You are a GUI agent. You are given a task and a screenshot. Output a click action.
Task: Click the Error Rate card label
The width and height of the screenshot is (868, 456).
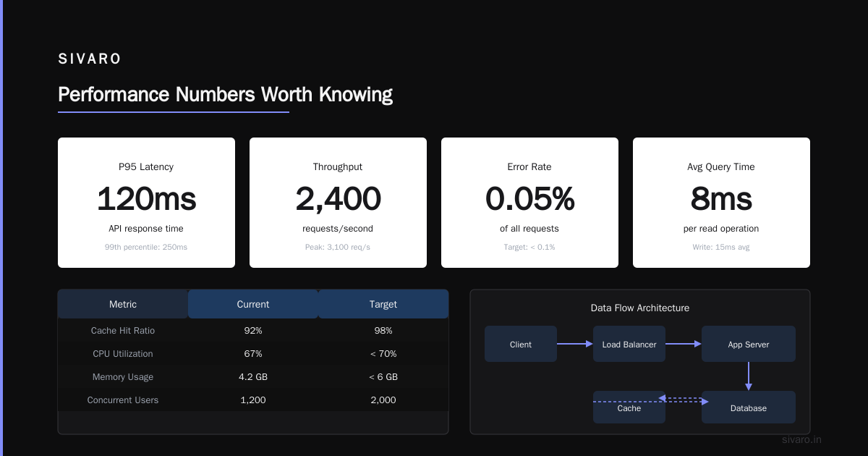coord(529,166)
